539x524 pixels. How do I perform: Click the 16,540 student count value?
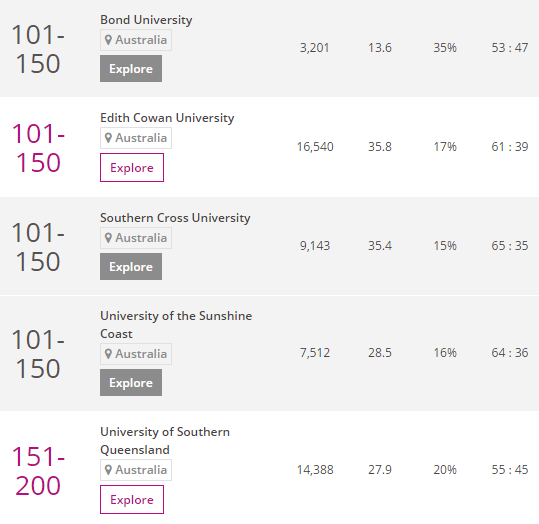pos(315,147)
